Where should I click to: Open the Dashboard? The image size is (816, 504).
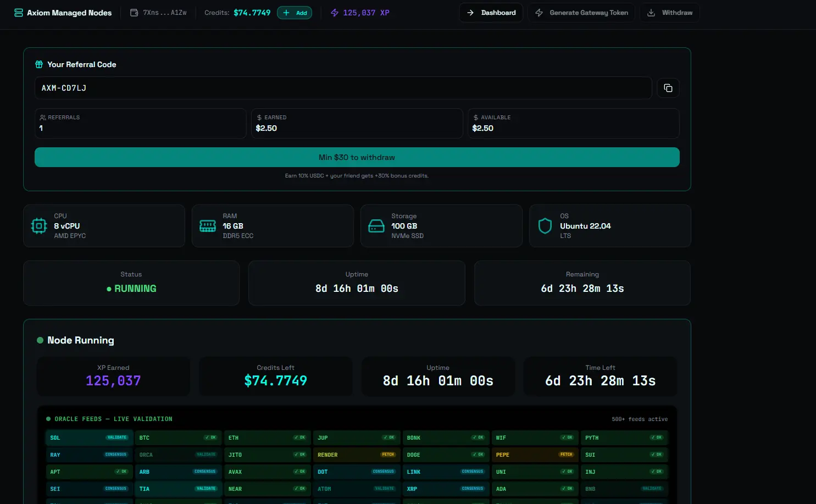coord(491,13)
